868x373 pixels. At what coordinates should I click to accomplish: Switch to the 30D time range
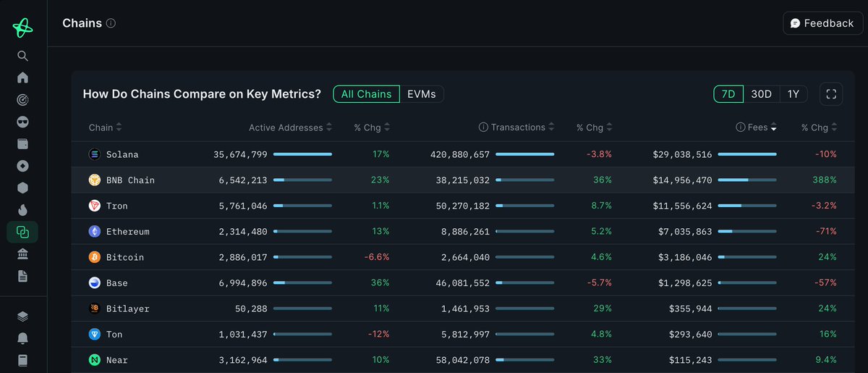point(761,94)
